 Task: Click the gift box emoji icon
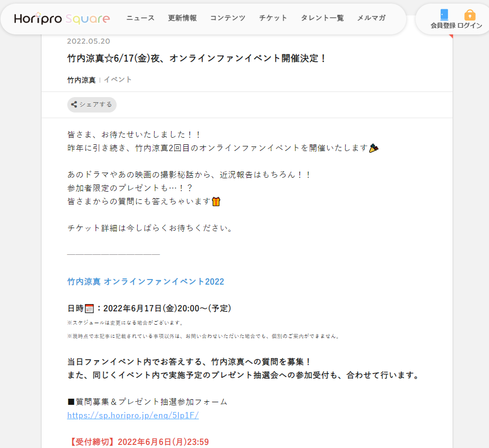coord(216,201)
